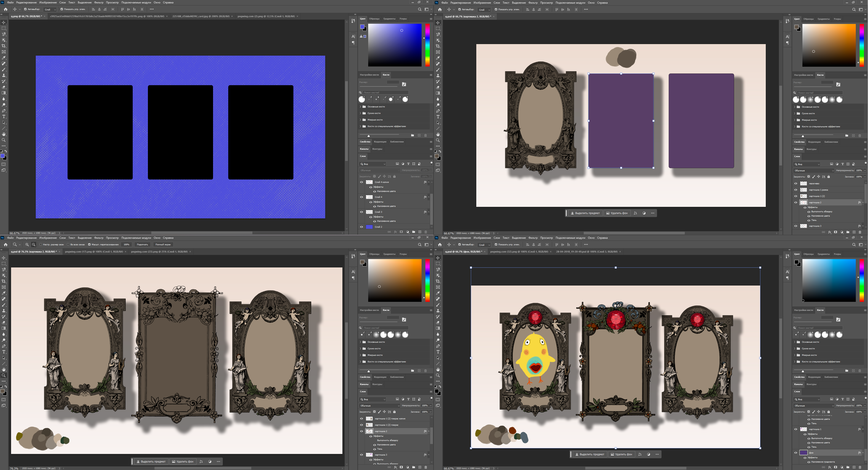
Task: Click the blue foreground color swatch in Цвет panel
Action: click(x=362, y=27)
